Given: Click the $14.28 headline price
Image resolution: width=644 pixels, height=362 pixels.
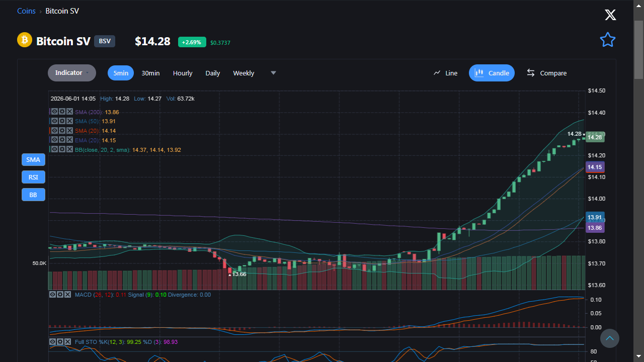Looking at the screenshot, I should pos(152,41).
